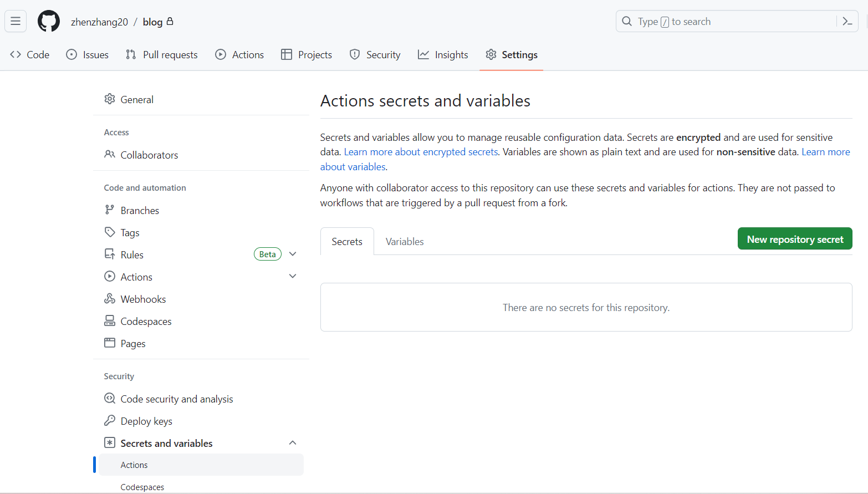
Task: Click the Secrets and variables asterisk icon
Action: 110,443
